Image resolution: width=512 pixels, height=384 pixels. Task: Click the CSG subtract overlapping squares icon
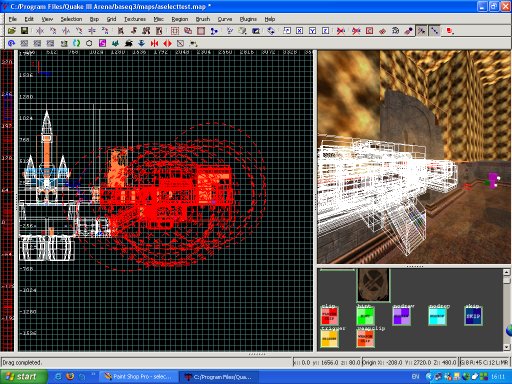[188, 31]
